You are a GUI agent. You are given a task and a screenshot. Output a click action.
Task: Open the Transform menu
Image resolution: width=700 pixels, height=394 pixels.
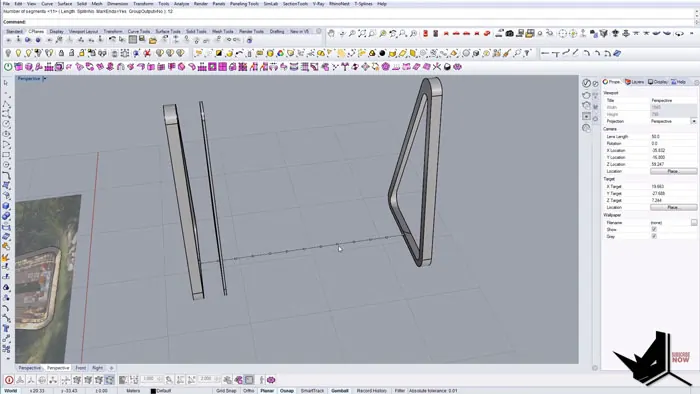pos(143,4)
